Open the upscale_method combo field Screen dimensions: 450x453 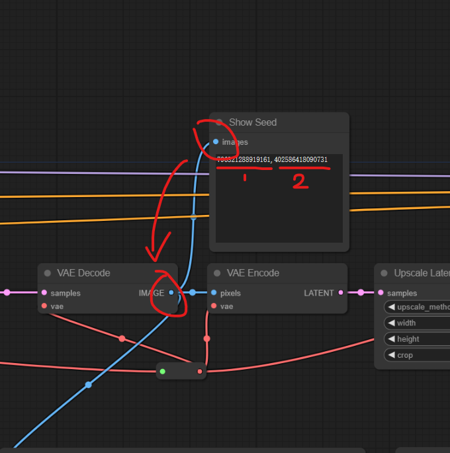click(417, 307)
